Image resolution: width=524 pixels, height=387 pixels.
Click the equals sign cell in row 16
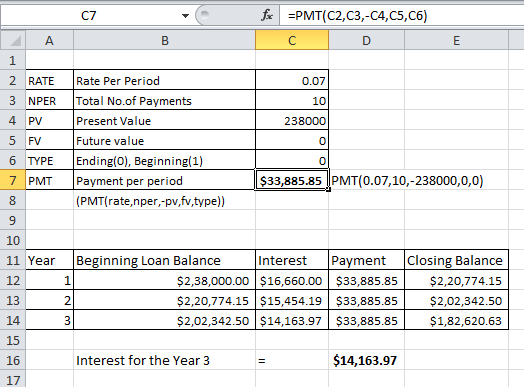click(292, 360)
